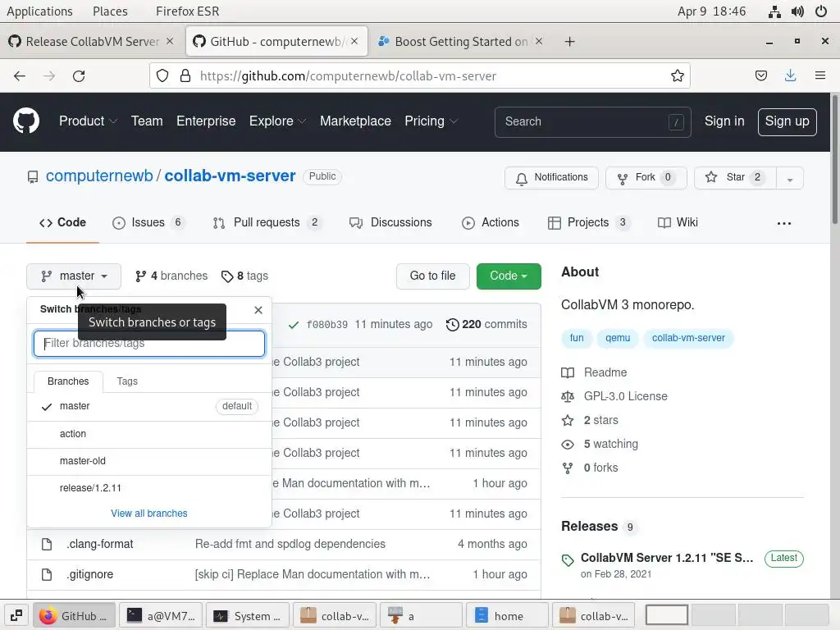Click the overflow three-dots repo nav menu
The width and height of the screenshot is (840, 630).
783,223
